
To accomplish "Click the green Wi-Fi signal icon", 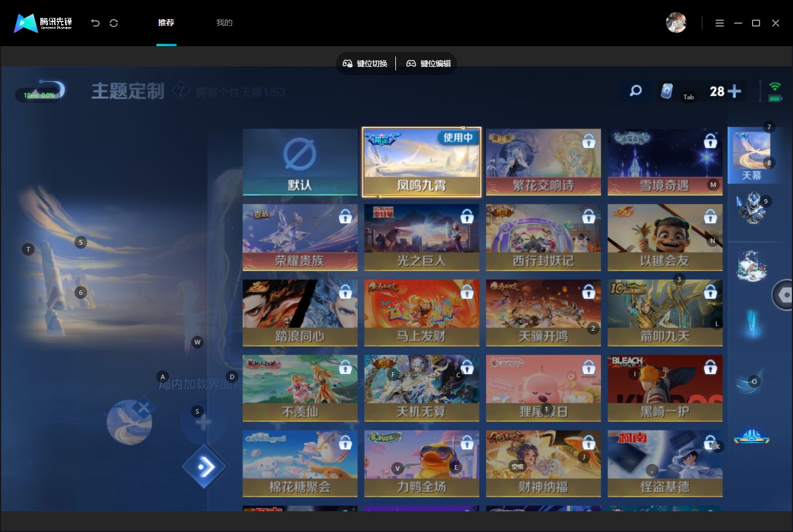I will [775, 87].
